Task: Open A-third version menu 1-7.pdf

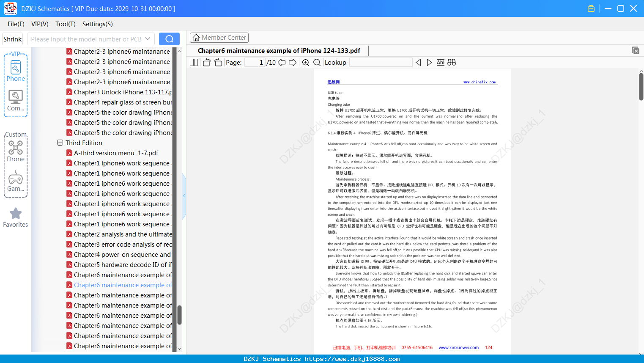Action: coord(116,153)
